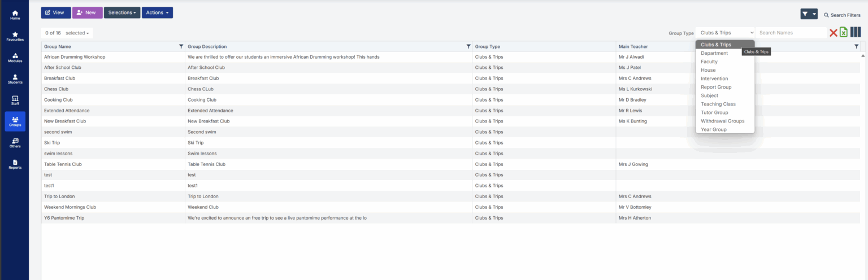Open the Modules sidebar section
Image resolution: width=868 pixels, height=280 pixels.
pyautogui.click(x=15, y=58)
